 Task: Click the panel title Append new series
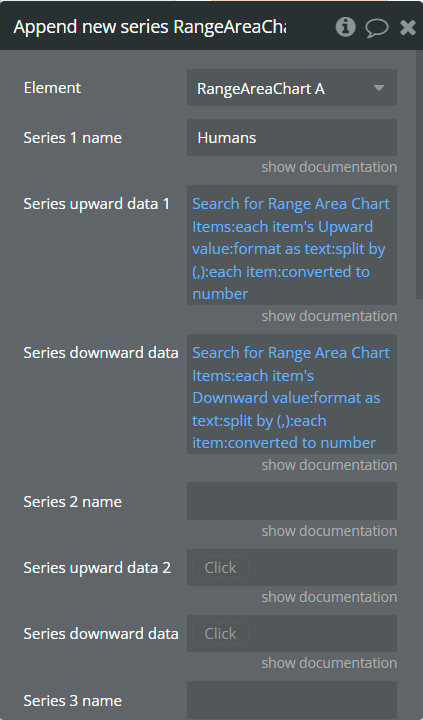click(150, 27)
